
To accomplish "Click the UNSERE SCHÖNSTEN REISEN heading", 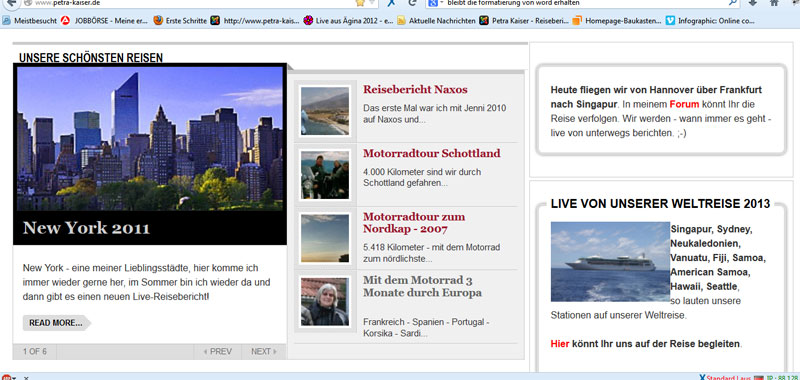I will tap(91, 58).
